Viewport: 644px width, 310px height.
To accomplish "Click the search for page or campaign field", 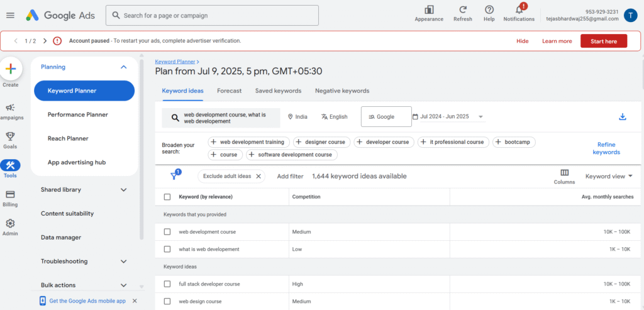I will (212, 16).
